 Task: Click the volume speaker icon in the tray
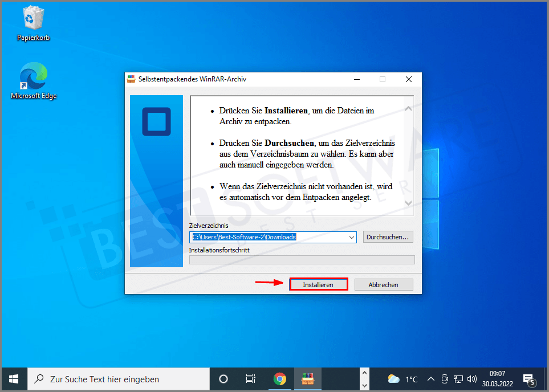point(471,378)
